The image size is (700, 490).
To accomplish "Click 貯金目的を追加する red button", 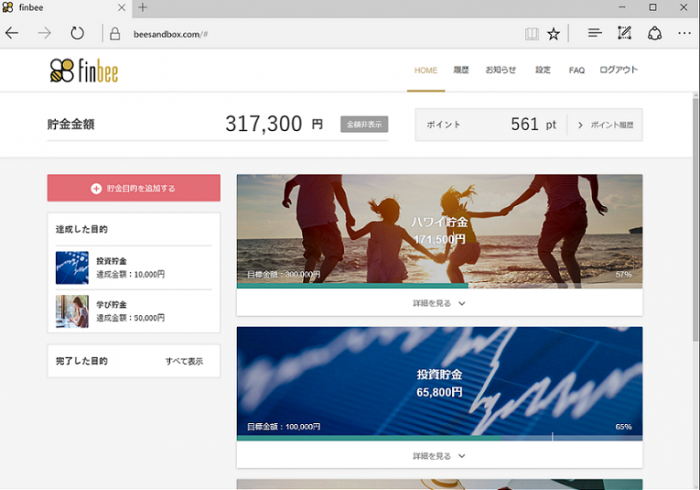I will point(134,188).
